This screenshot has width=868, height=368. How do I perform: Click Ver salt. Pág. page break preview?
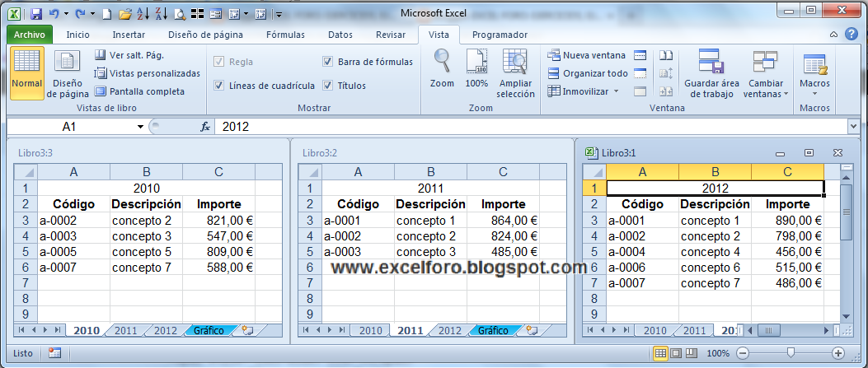(x=129, y=55)
